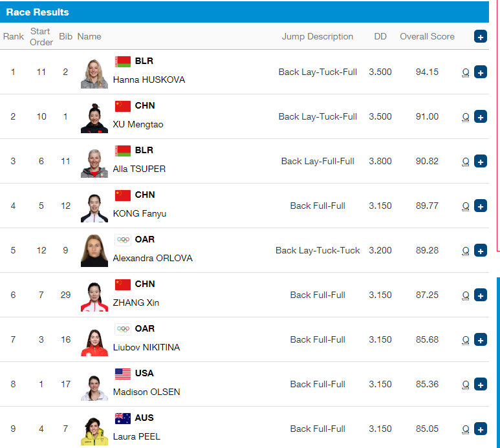The image size is (500, 448).
Task: Click the Q qualification mark for Hanna HUSKOVA
Action: point(466,72)
